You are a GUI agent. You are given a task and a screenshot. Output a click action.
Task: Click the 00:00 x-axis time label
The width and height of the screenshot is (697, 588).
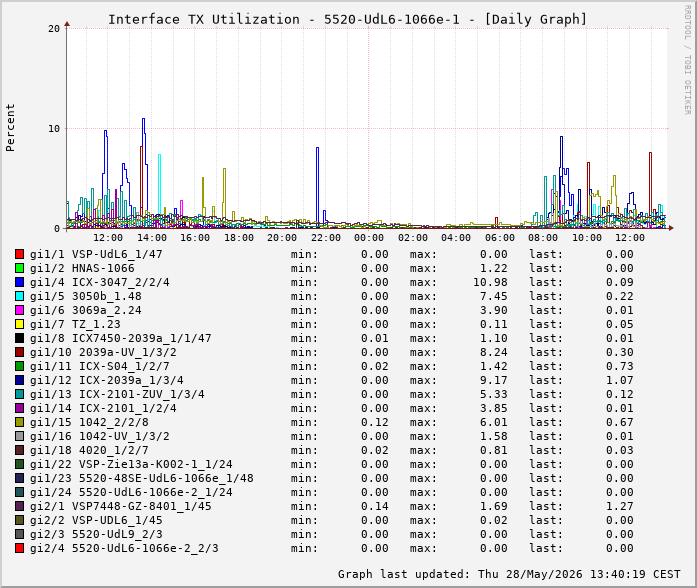[369, 238]
